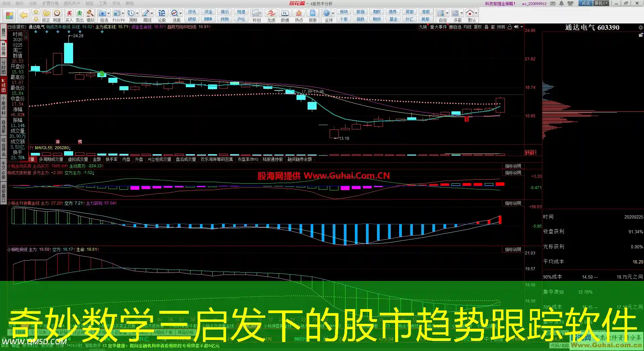Go back with the yellow arrow

[x=23, y=15]
